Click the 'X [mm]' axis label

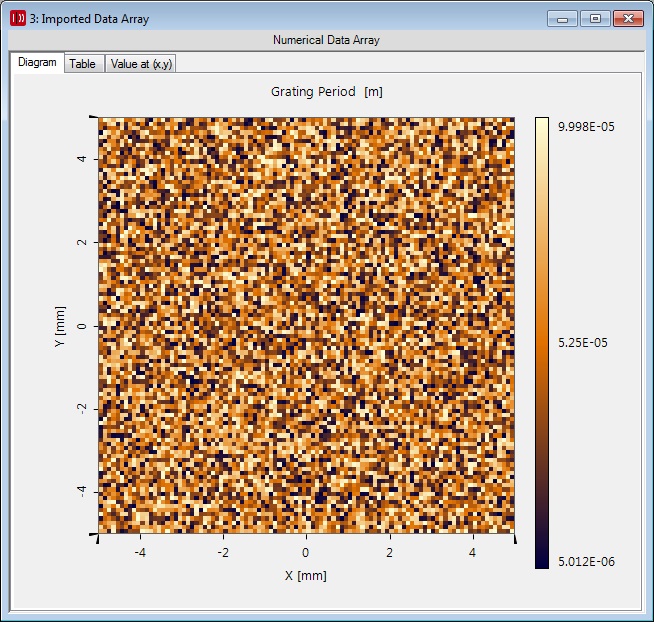point(306,576)
